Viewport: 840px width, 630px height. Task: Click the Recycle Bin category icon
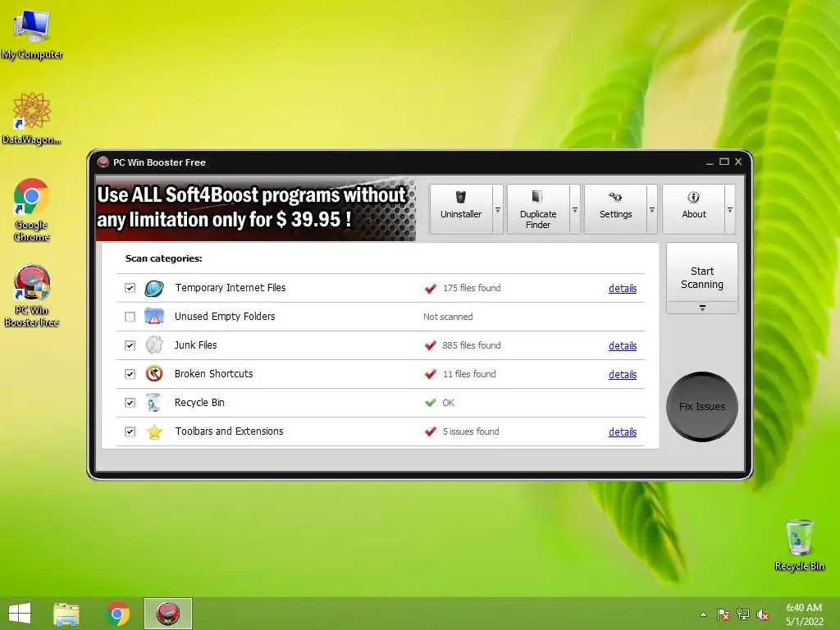[x=154, y=402]
